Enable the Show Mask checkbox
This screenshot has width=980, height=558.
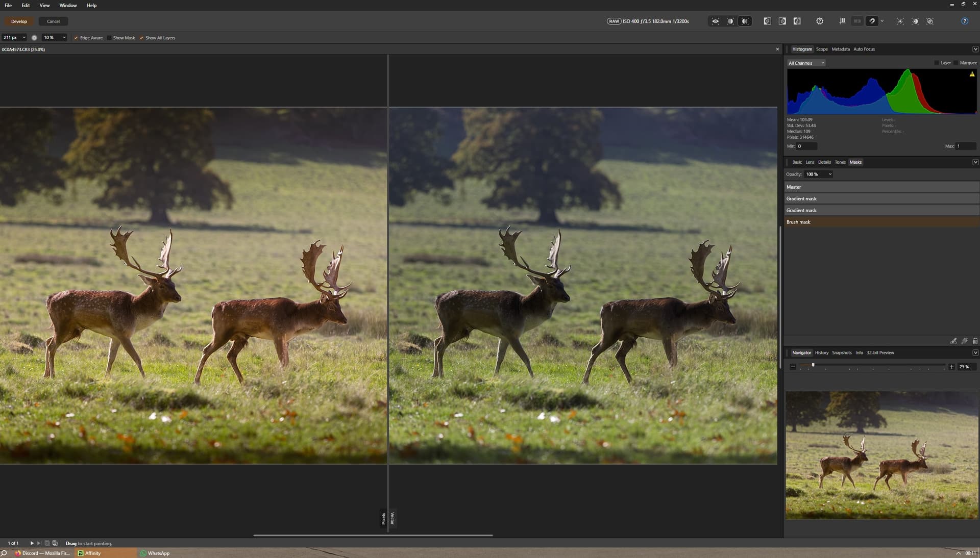click(x=109, y=38)
